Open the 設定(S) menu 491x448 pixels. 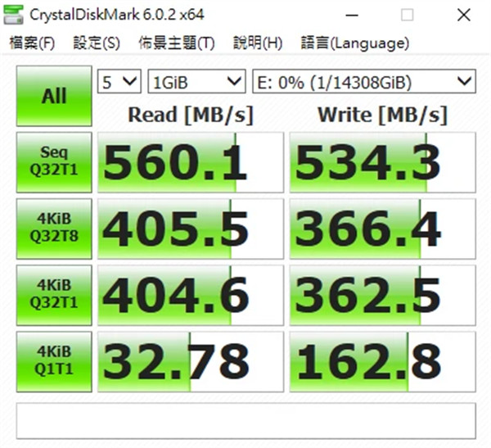tap(97, 43)
